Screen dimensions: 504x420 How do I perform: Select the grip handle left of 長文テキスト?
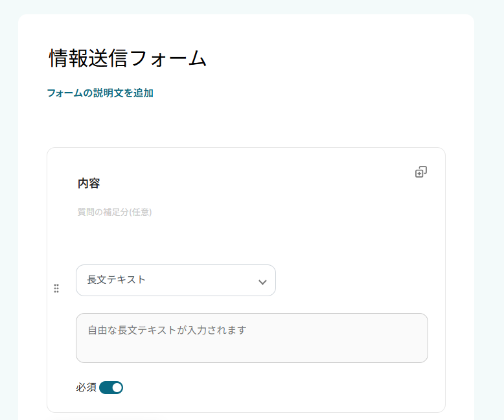56,288
